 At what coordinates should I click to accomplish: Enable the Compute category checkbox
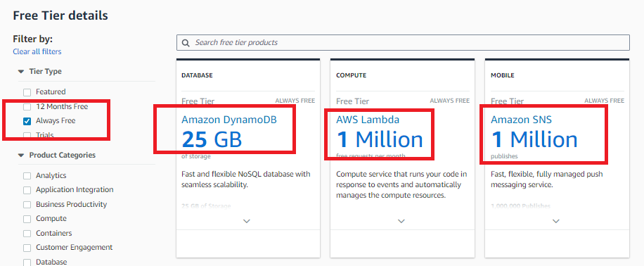click(x=27, y=219)
